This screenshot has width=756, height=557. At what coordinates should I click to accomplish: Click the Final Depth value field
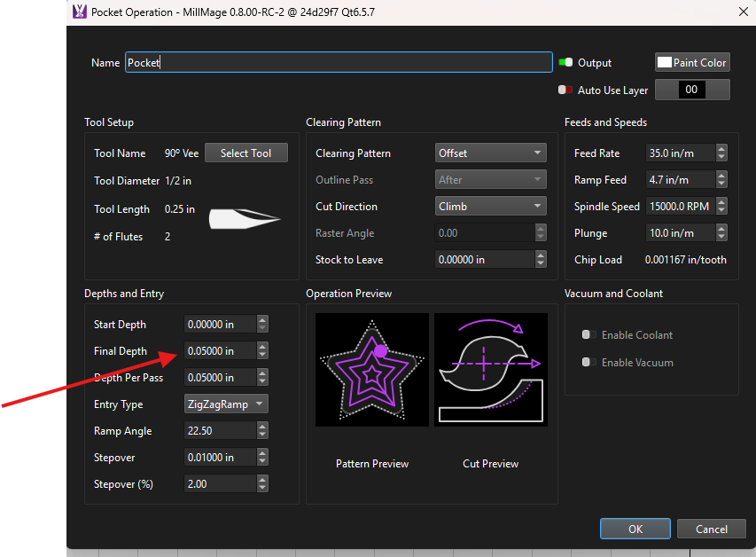pos(220,350)
